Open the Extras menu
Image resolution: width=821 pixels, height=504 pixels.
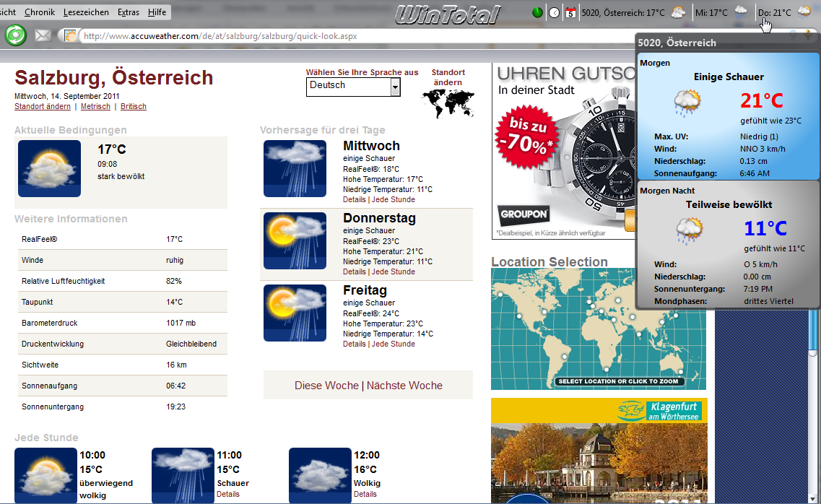tap(129, 12)
